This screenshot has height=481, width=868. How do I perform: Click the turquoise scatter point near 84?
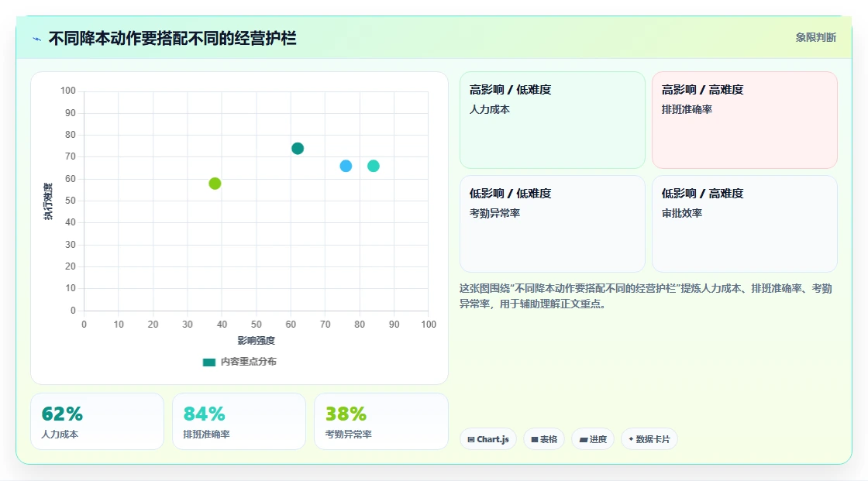(x=374, y=166)
